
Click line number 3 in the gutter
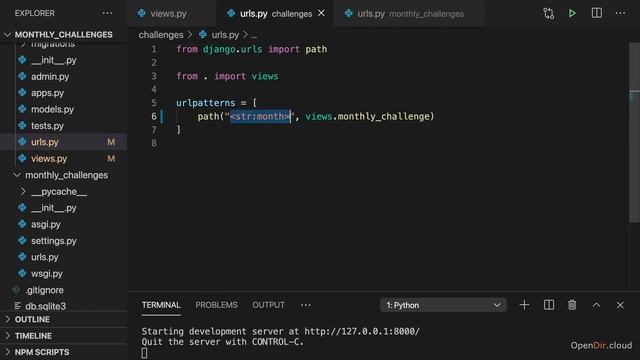click(x=154, y=76)
